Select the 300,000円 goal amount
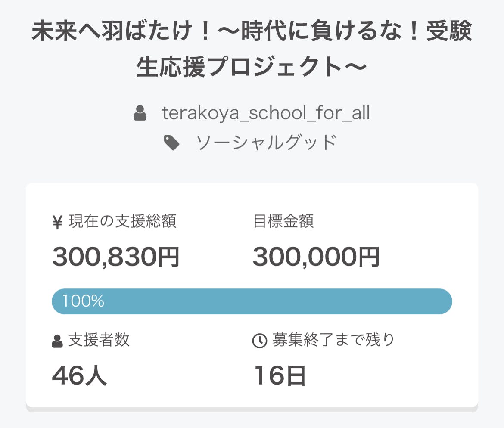Screen dimensions: 504x428 [316, 257]
